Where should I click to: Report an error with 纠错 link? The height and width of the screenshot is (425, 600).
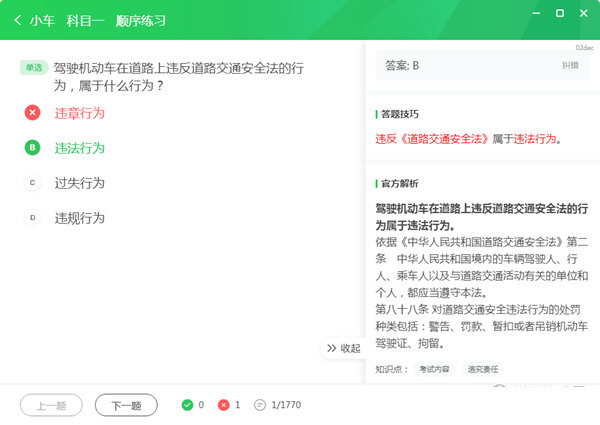pyautogui.click(x=570, y=66)
